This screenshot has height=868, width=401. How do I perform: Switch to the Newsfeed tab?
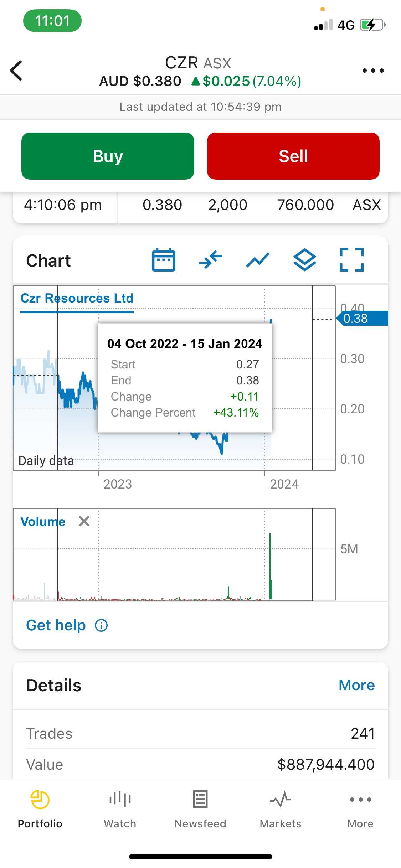200,809
